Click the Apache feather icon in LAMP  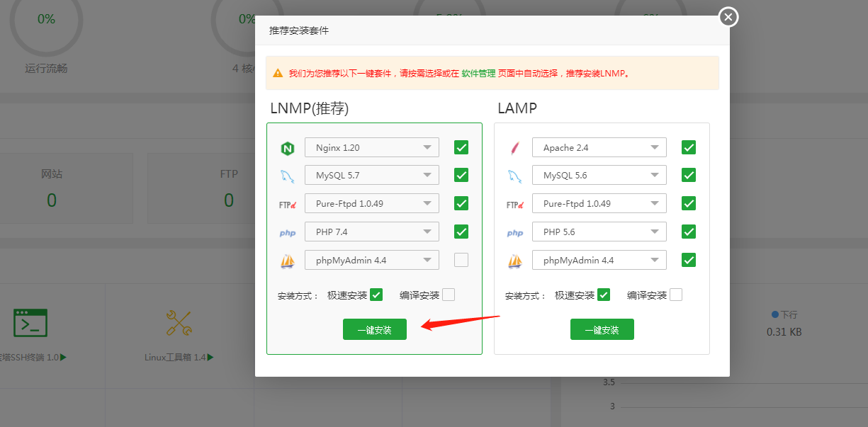click(515, 148)
